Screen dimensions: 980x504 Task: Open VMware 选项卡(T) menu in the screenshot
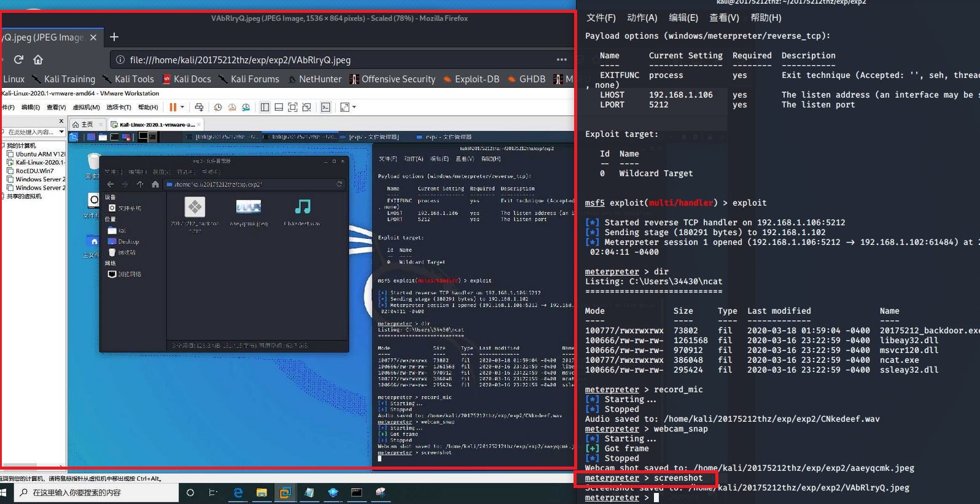click(119, 107)
